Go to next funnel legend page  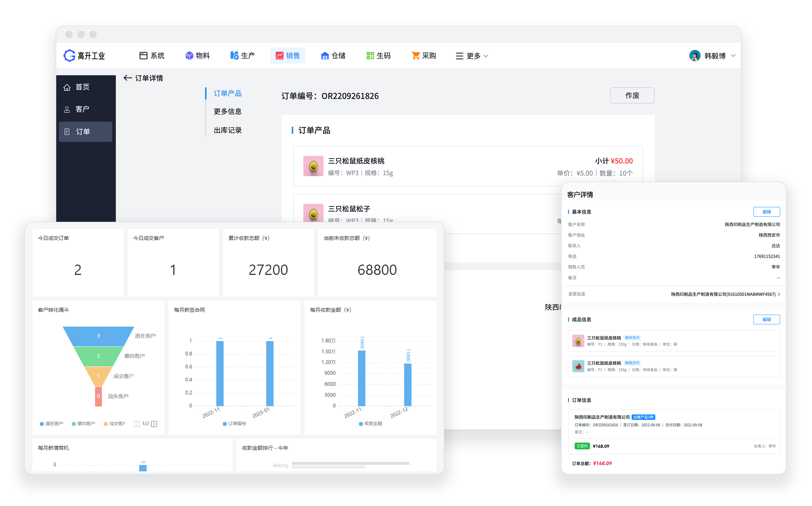(x=154, y=424)
